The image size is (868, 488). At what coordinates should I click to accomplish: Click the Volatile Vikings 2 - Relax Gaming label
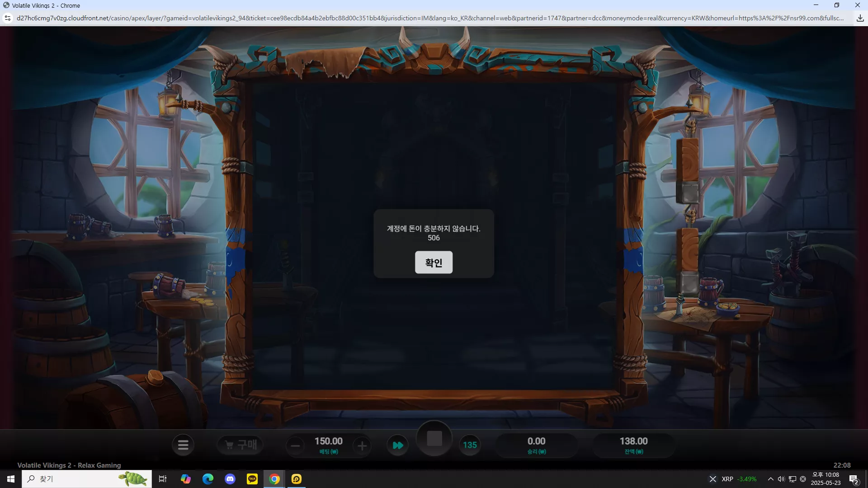pos(69,465)
